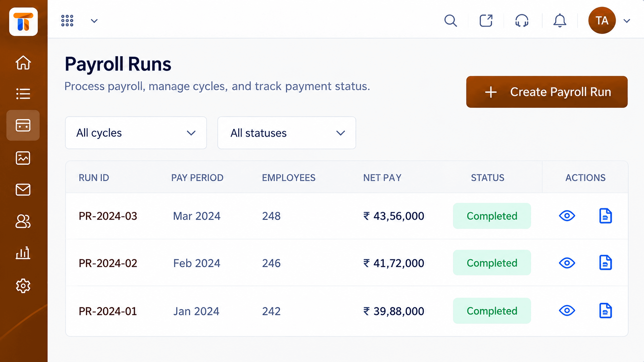644x362 pixels.
Task: Open the bar chart reports sidebar icon
Action: pos(23,253)
